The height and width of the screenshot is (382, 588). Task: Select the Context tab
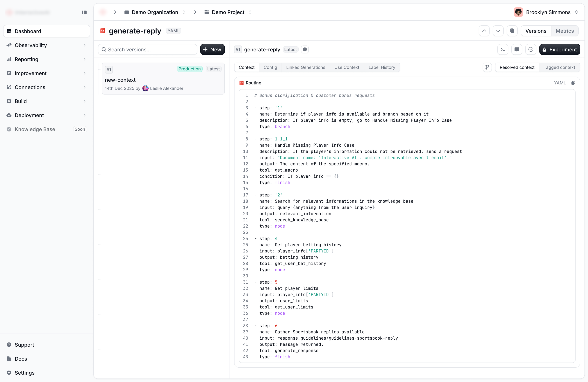pos(247,67)
